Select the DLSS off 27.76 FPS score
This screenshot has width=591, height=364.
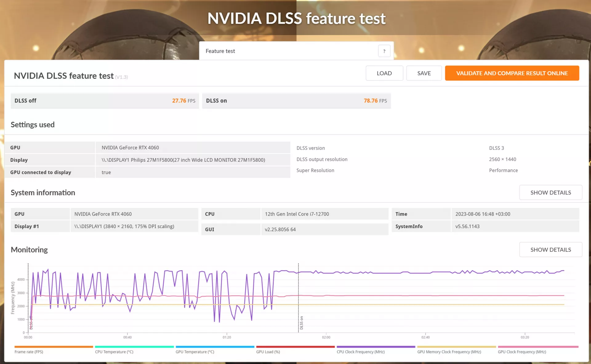pyautogui.click(x=105, y=101)
